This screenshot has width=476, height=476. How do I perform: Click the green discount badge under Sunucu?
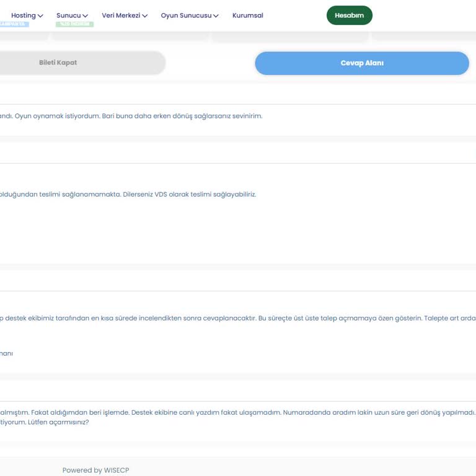pyautogui.click(x=74, y=24)
